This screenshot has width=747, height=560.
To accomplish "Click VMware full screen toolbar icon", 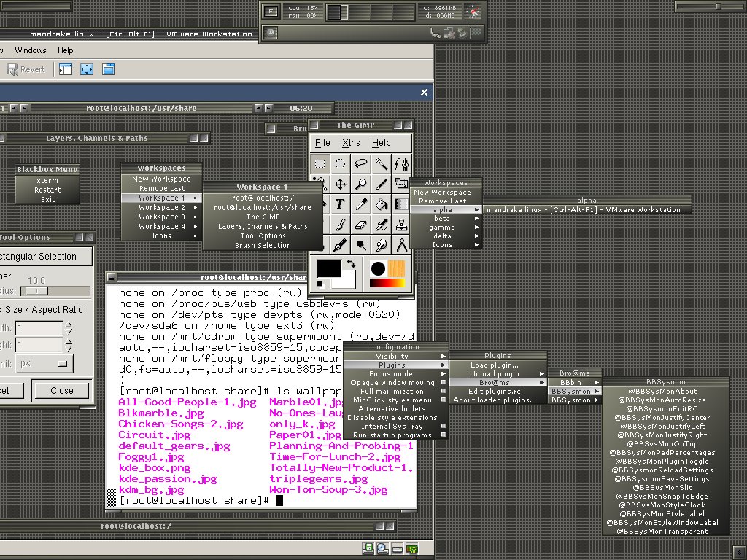I will [87, 69].
